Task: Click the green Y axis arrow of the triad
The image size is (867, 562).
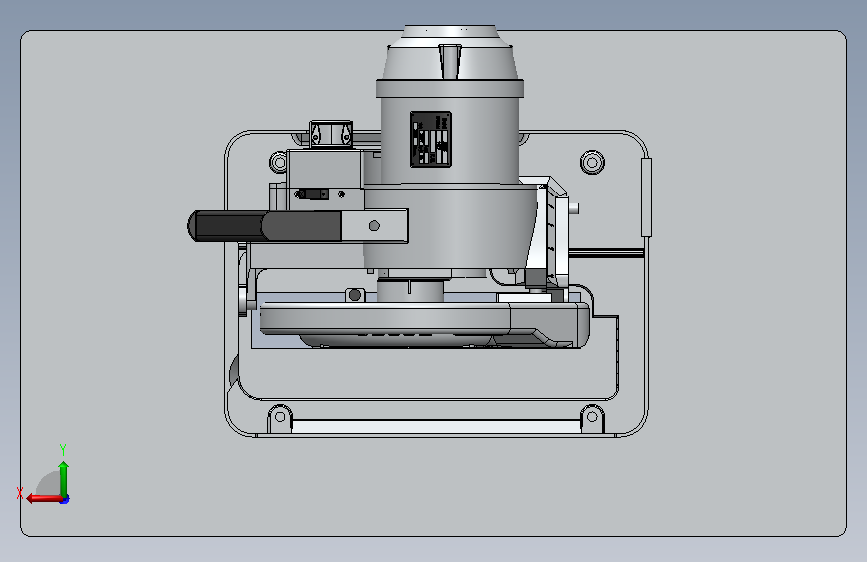Action: click(64, 478)
